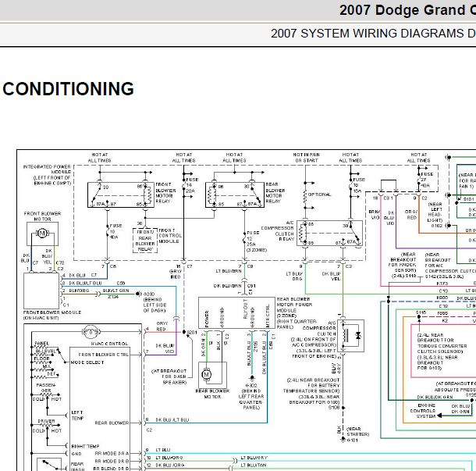The width and height of the screenshot is (476, 471).
Task: Click the 'PANEL' mode switch label
Action: click(x=42, y=343)
